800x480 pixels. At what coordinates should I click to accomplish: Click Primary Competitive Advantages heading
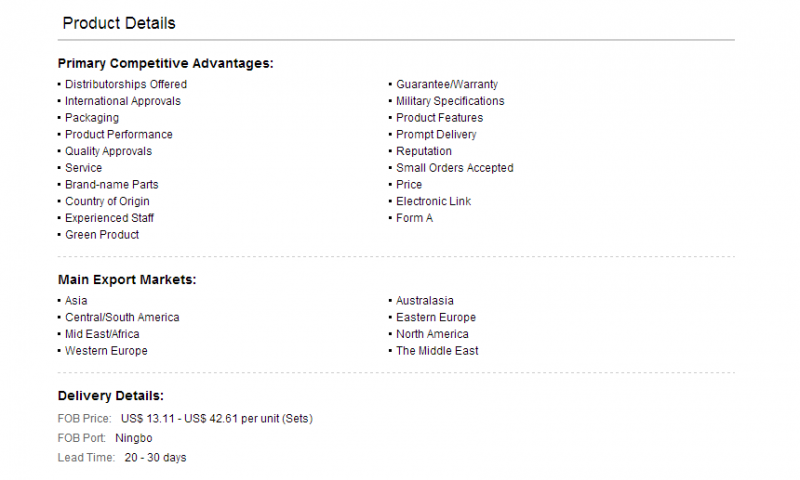[165, 63]
